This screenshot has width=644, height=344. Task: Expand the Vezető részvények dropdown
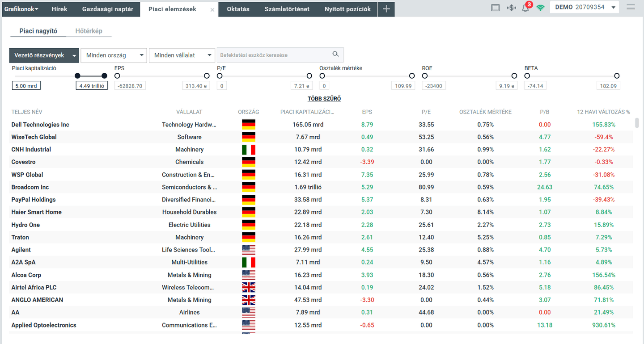44,55
